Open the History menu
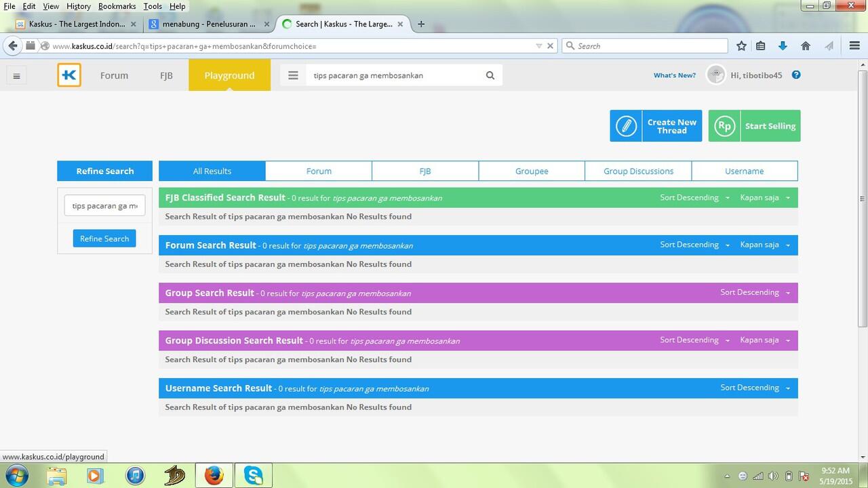This screenshot has width=868, height=488. [x=79, y=6]
